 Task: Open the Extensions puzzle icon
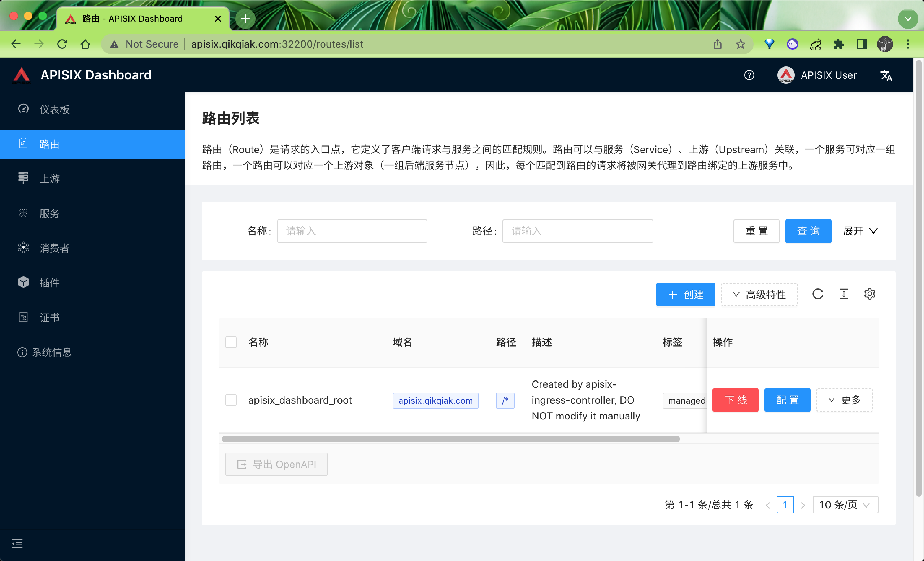click(838, 44)
